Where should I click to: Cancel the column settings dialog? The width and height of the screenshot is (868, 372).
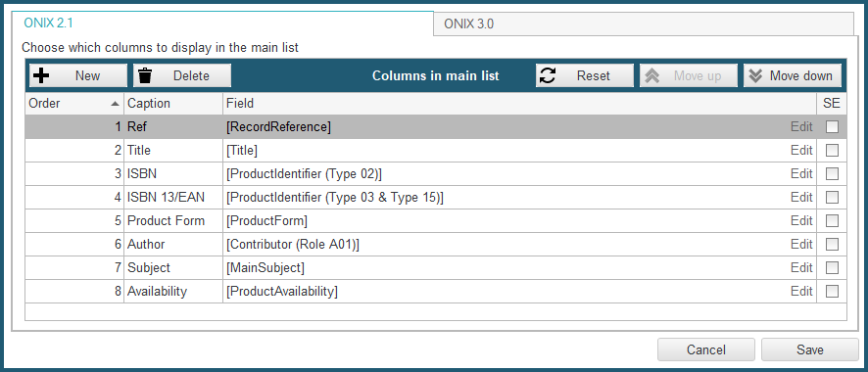(705, 349)
